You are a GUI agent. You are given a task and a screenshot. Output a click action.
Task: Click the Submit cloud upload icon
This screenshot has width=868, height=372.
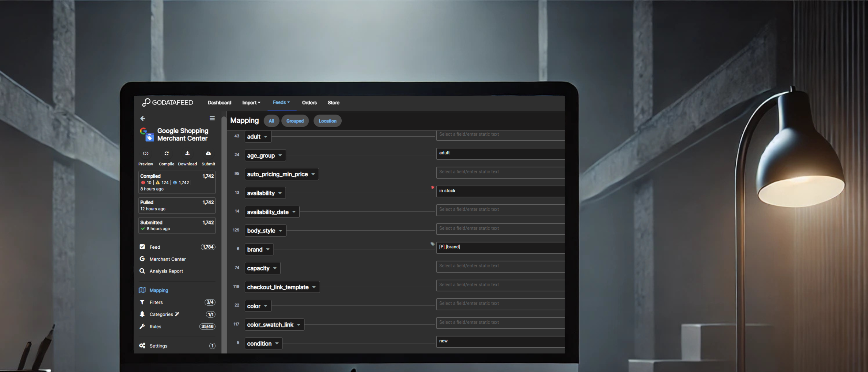tap(208, 154)
